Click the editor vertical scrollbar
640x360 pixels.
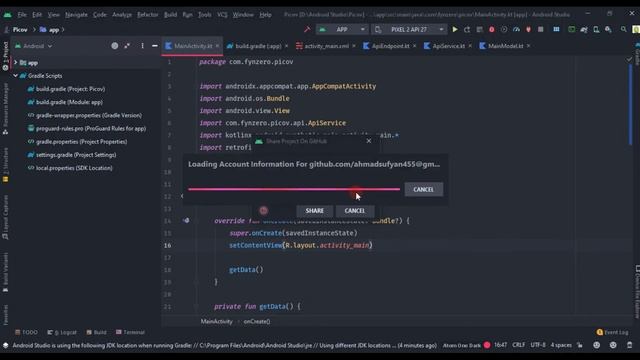pos(630,104)
